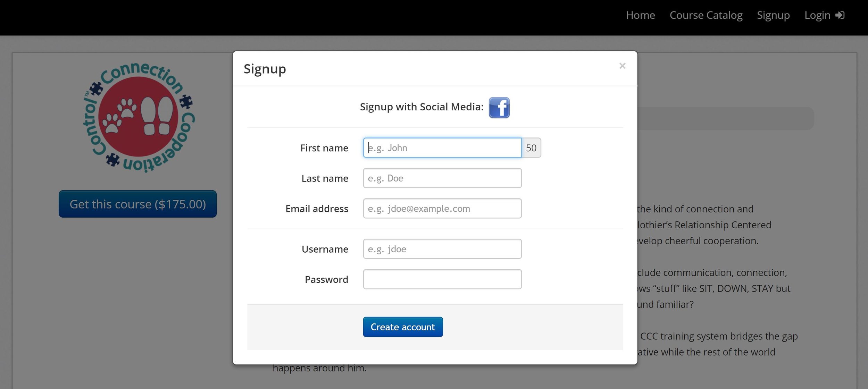Click Get this course ($175.00) button

click(137, 204)
